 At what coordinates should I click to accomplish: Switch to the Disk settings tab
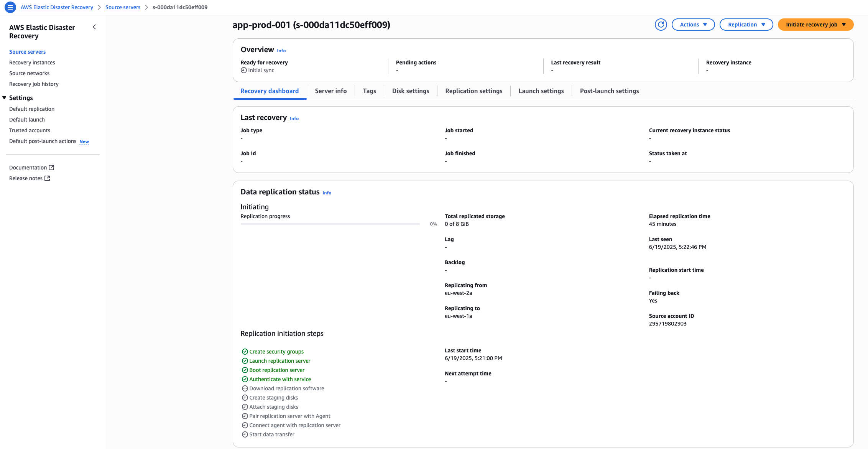[410, 91]
